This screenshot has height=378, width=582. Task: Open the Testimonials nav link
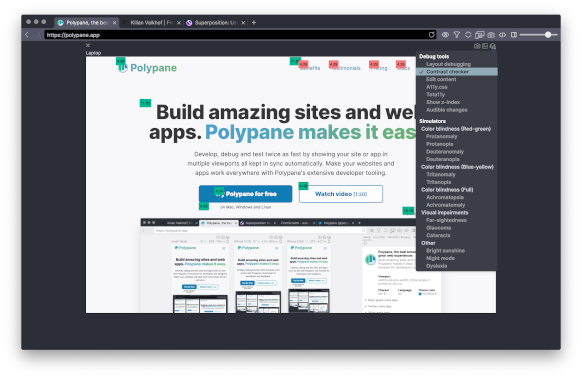[346, 68]
